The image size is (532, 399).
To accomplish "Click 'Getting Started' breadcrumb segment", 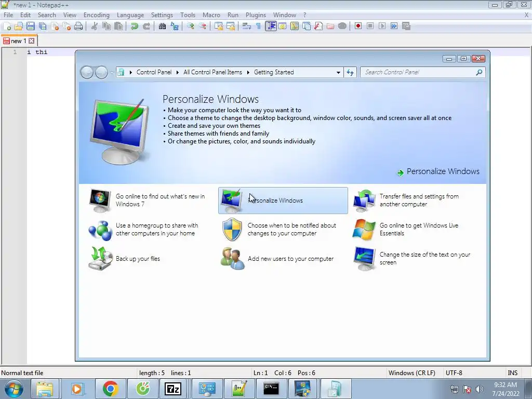I will click(x=274, y=72).
